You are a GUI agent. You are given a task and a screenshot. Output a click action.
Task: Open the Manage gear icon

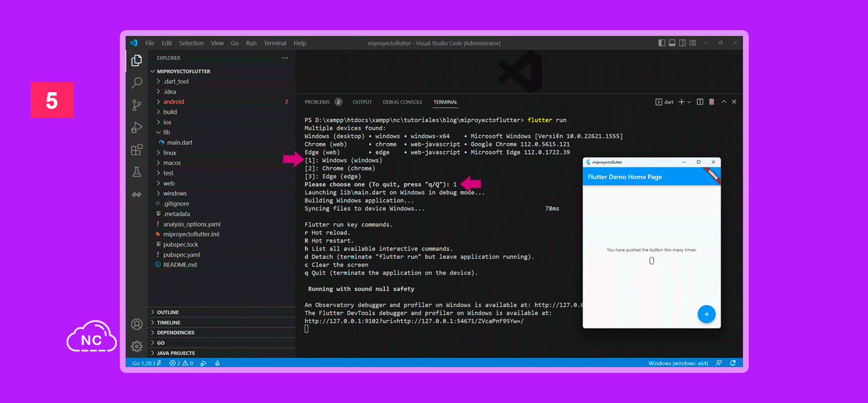click(137, 346)
